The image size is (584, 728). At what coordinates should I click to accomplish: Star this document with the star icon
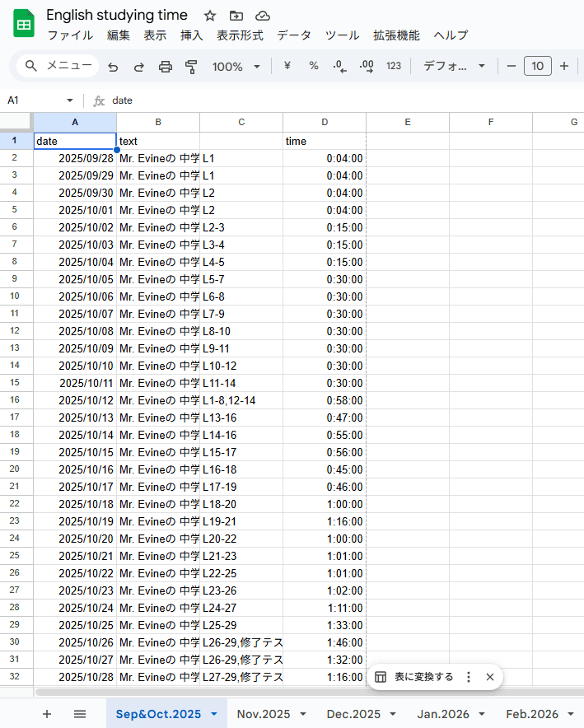[210, 16]
